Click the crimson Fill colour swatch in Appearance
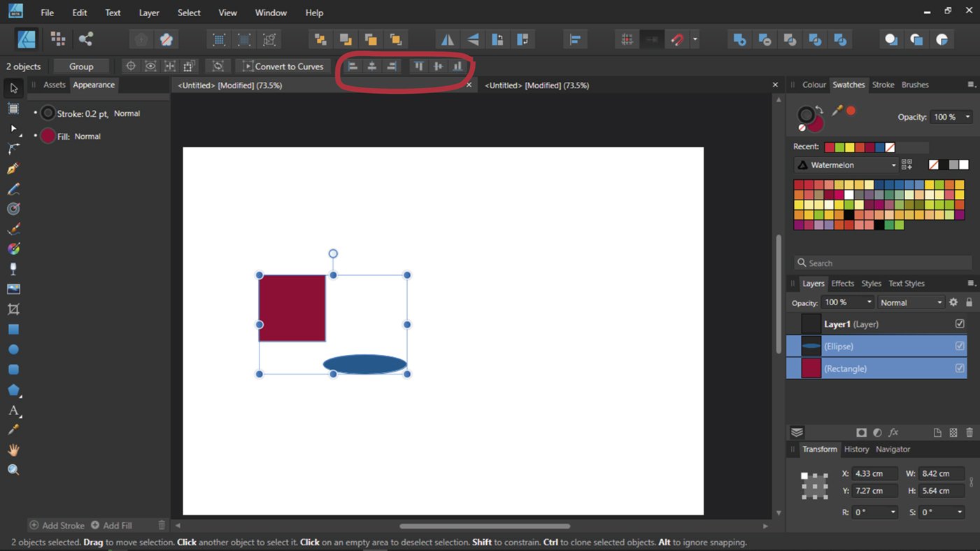 [48, 136]
